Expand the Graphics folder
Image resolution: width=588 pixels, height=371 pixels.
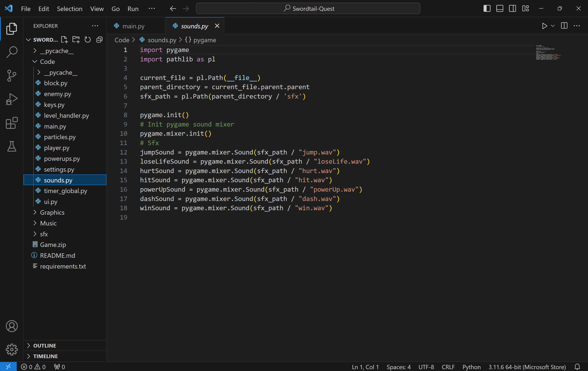coord(52,212)
